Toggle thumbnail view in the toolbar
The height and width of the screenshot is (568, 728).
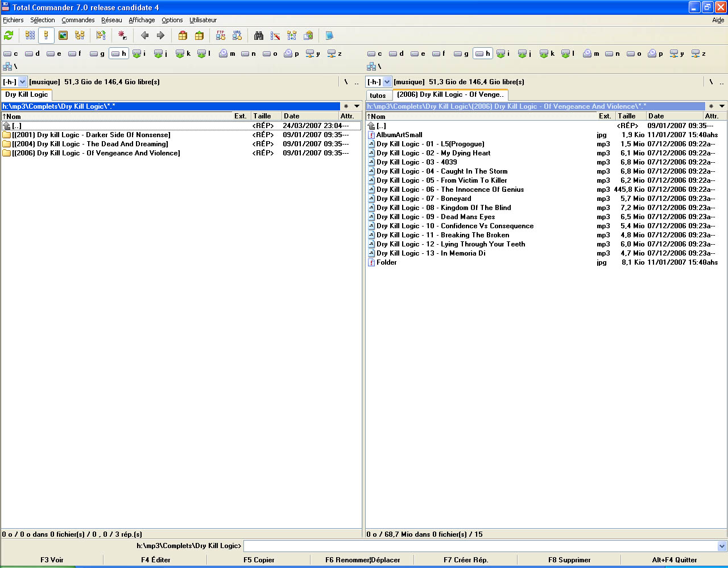(63, 35)
